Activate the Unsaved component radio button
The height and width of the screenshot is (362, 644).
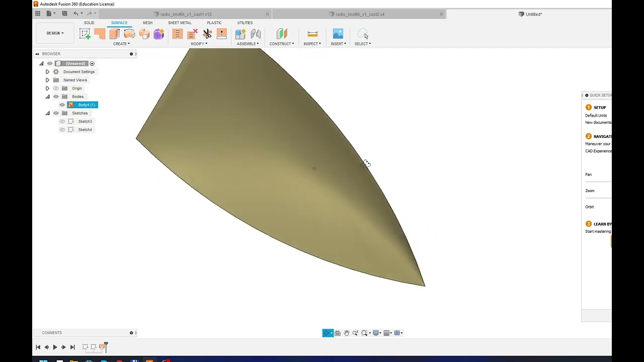(92, 63)
